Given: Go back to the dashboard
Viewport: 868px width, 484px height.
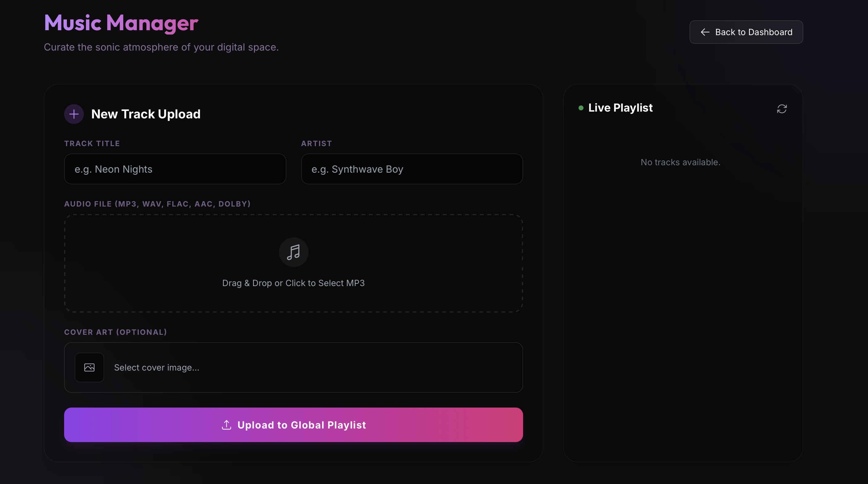Looking at the screenshot, I should pyautogui.click(x=746, y=32).
